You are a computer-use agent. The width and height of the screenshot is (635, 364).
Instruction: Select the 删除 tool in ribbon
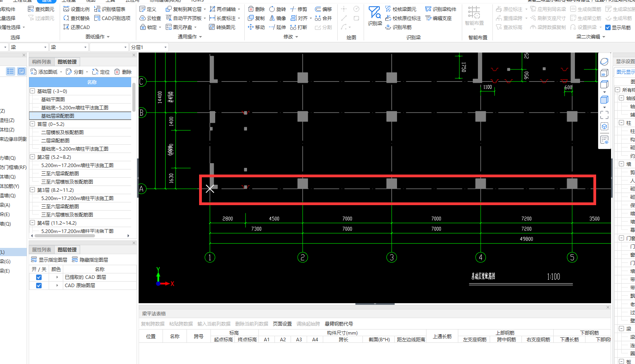(x=256, y=9)
